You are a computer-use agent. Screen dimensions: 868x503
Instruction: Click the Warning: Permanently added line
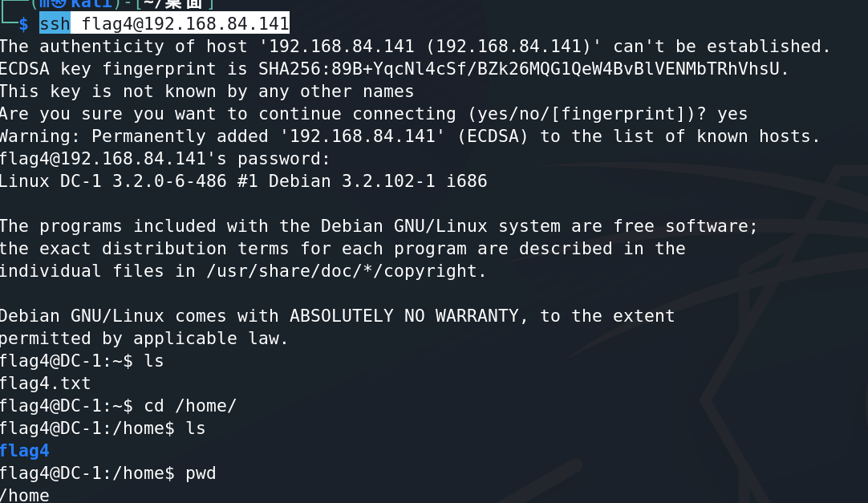[410, 136]
